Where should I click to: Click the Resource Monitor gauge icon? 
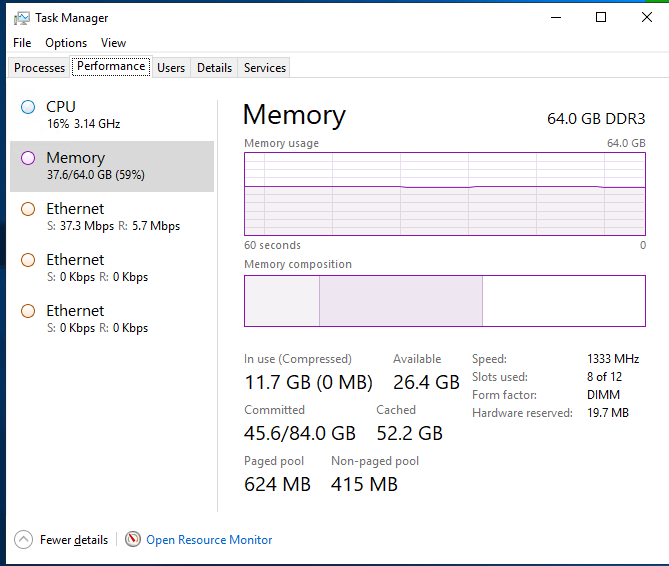(133, 539)
